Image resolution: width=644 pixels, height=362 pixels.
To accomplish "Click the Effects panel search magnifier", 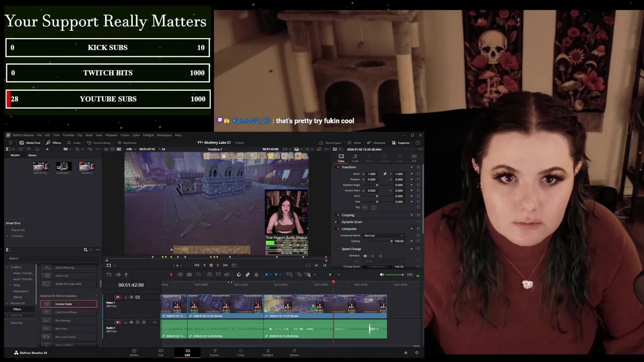I will pos(86,250).
